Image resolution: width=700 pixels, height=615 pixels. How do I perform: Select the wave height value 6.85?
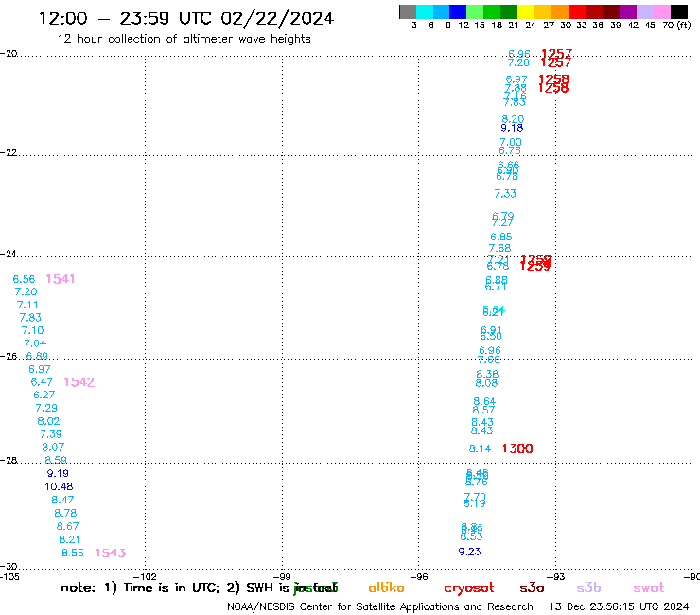[501, 237]
